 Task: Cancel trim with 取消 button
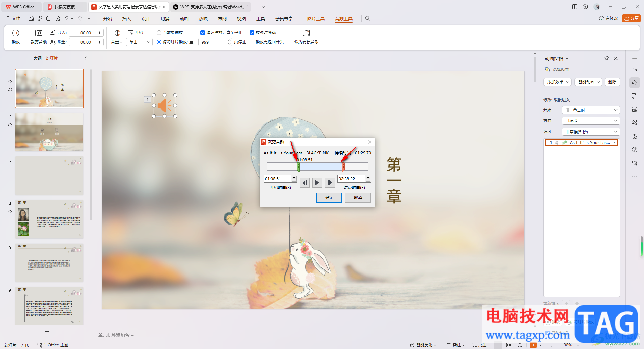point(358,198)
